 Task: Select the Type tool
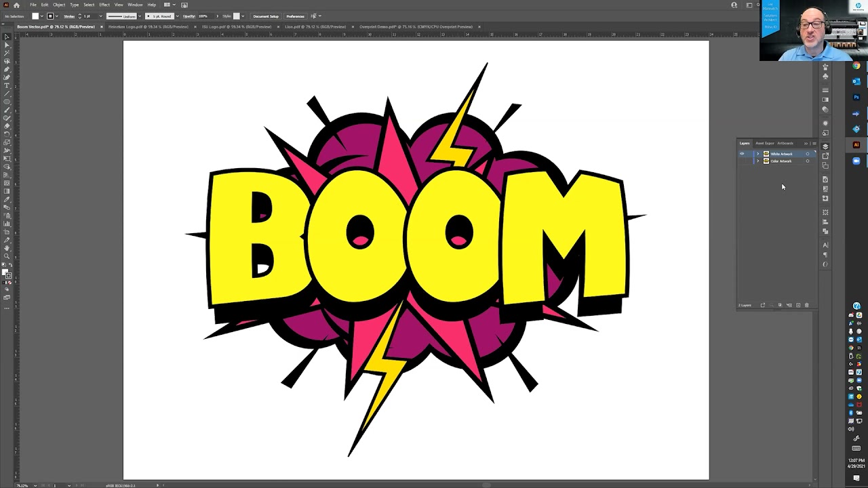point(7,85)
